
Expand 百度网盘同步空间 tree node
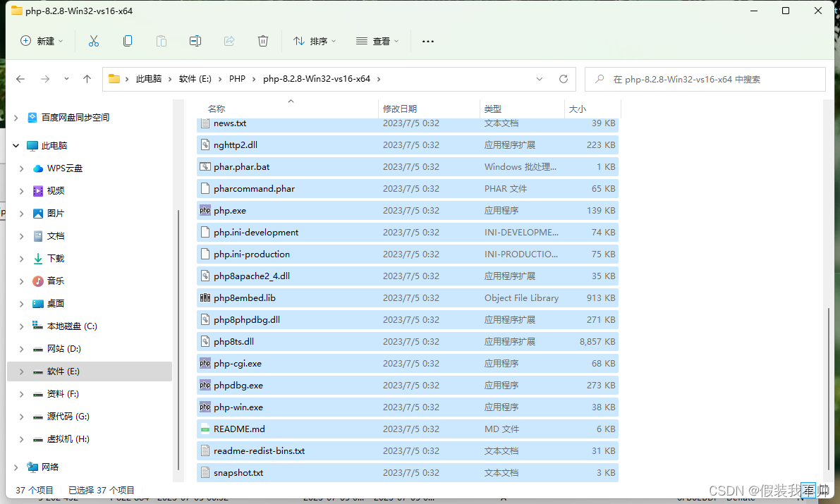16,118
